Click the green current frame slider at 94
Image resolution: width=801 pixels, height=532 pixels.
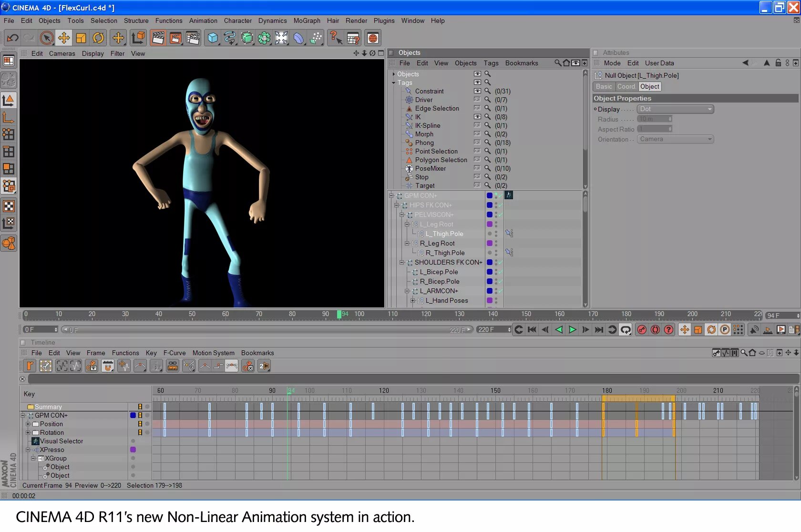pyautogui.click(x=339, y=314)
